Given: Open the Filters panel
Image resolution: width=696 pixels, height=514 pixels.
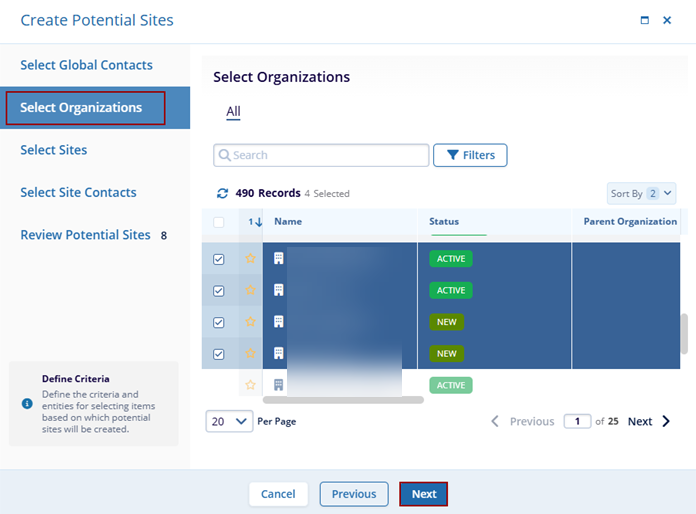Looking at the screenshot, I should point(470,155).
